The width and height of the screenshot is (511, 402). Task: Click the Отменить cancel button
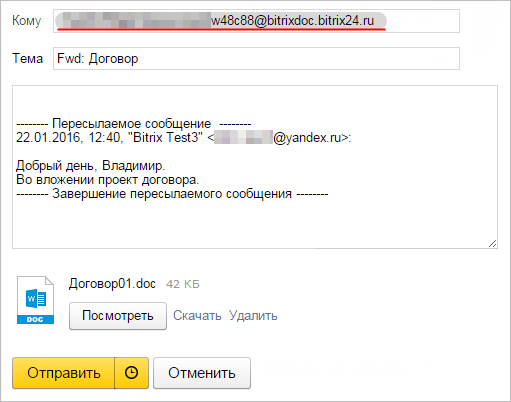tap(202, 373)
